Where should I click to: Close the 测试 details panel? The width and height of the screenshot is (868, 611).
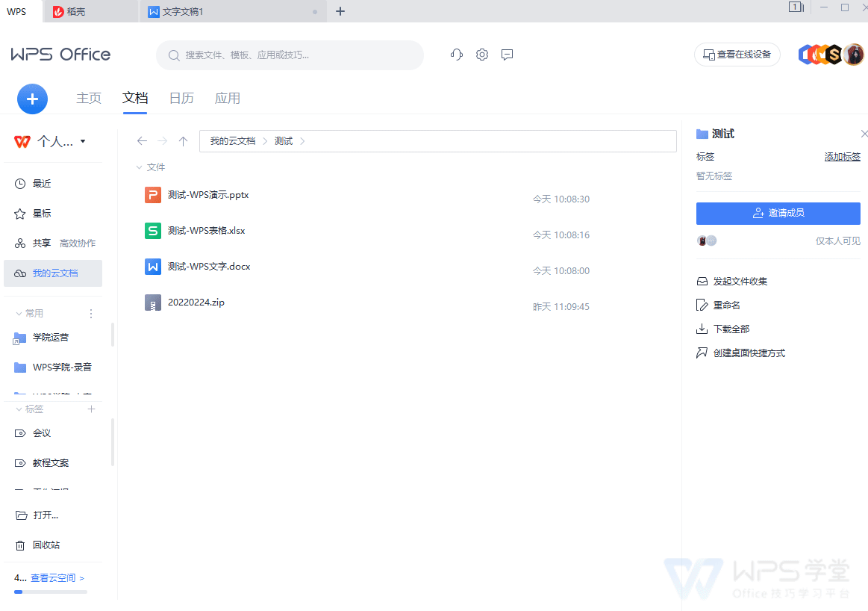tap(864, 134)
